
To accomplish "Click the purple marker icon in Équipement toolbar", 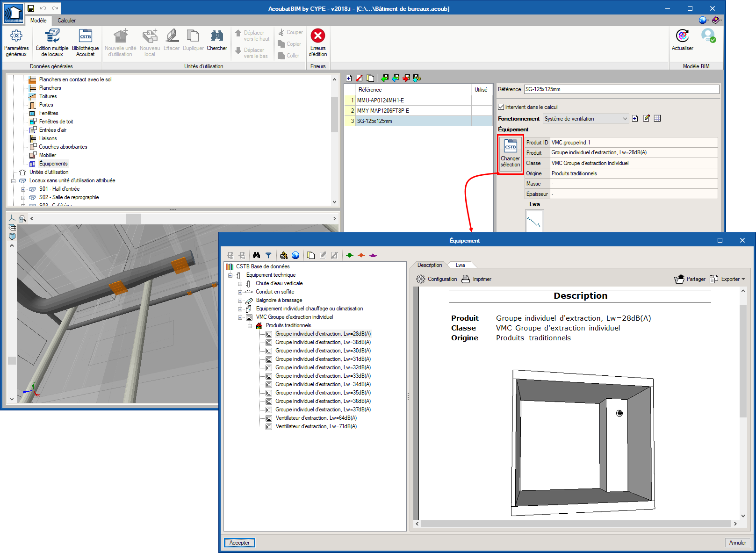I will click(373, 255).
